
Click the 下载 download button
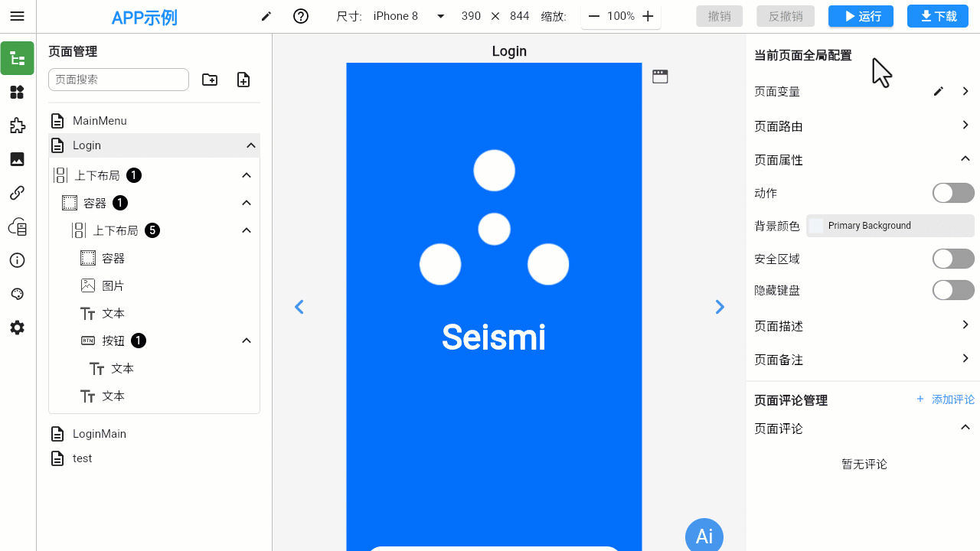click(x=938, y=16)
